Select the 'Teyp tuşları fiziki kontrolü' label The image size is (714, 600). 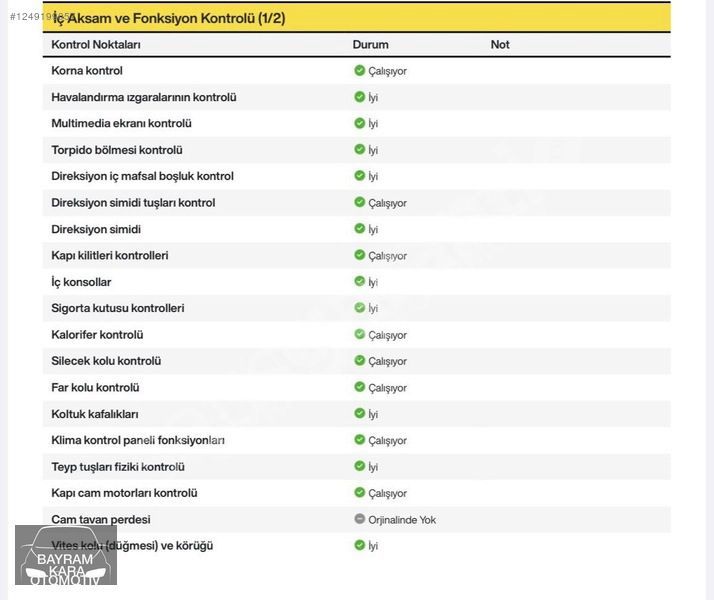tap(118, 467)
